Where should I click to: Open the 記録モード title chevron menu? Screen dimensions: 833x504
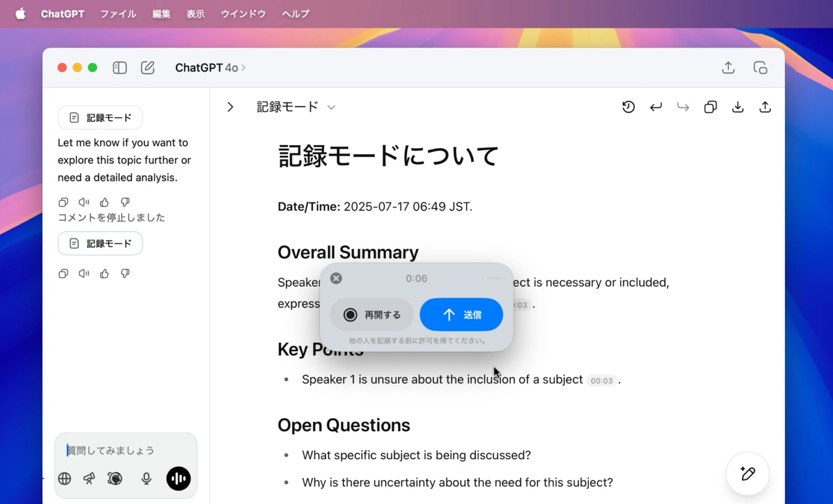331,107
